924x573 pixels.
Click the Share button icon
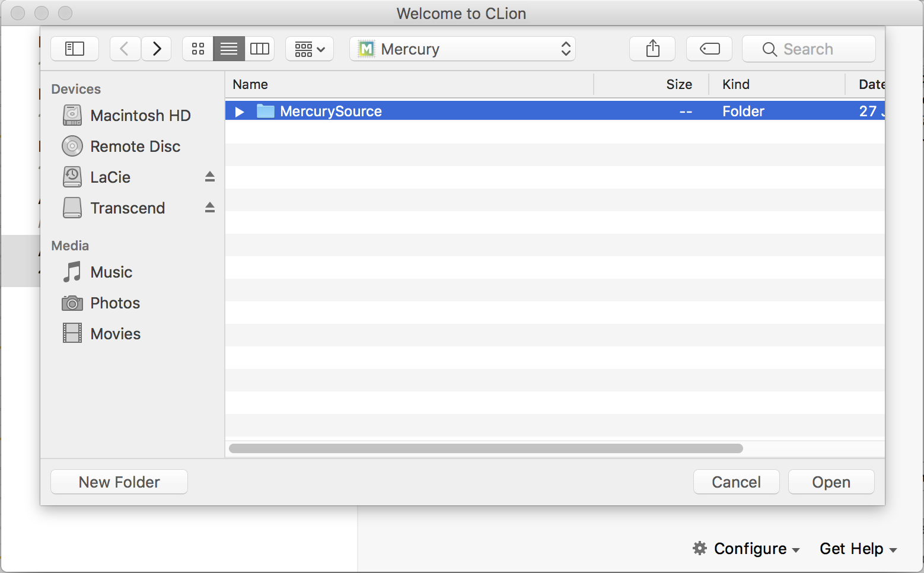click(x=652, y=49)
